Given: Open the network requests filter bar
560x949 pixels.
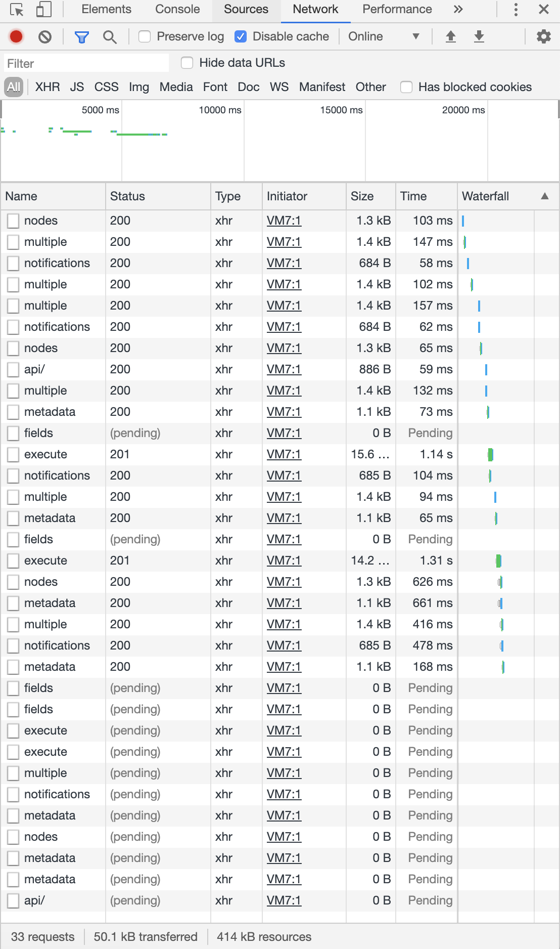Looking at the screenshot, I should (82, 36).
